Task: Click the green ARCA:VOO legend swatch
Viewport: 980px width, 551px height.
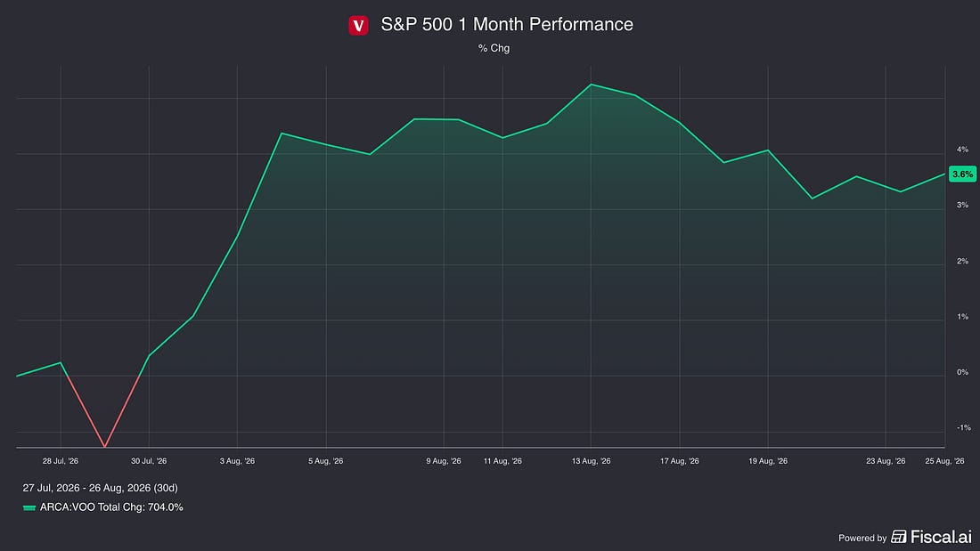Action: [x=29, y=508]
